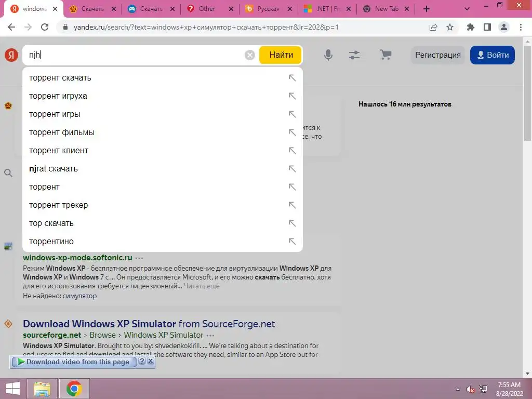
Task: Close the download video bar
Action: [x=150, y=362]
